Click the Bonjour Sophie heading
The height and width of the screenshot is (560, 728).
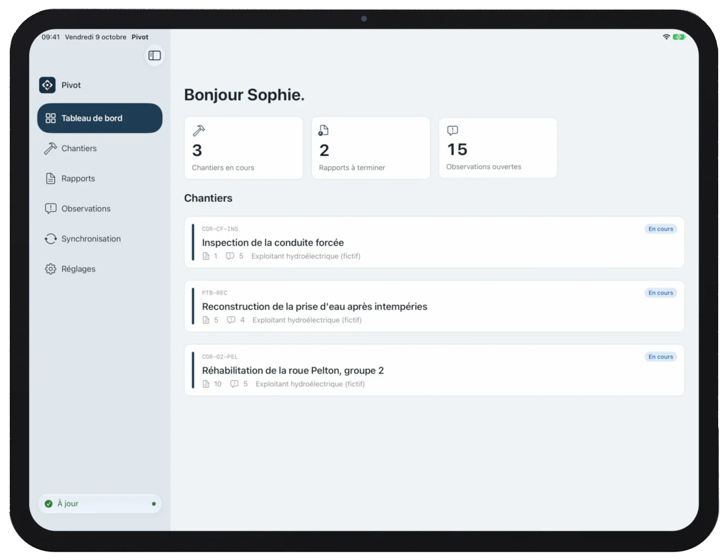(244, 95)
